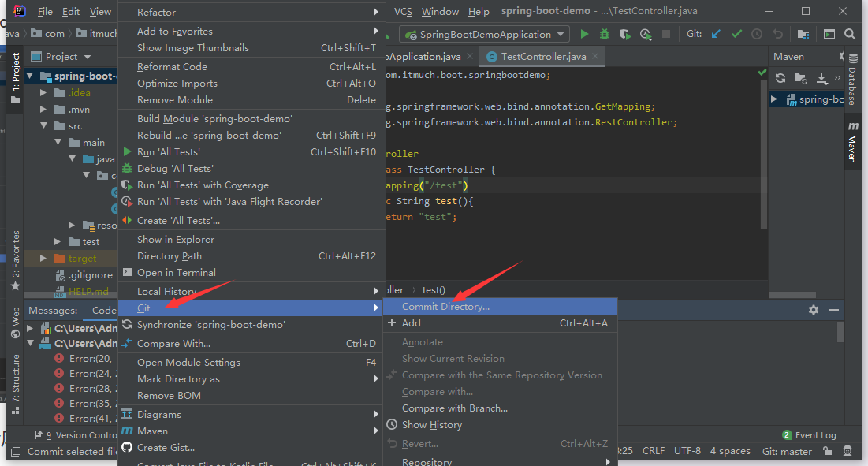Open the Favorites side tool window

pyautogui.click(x=16, y=260)
